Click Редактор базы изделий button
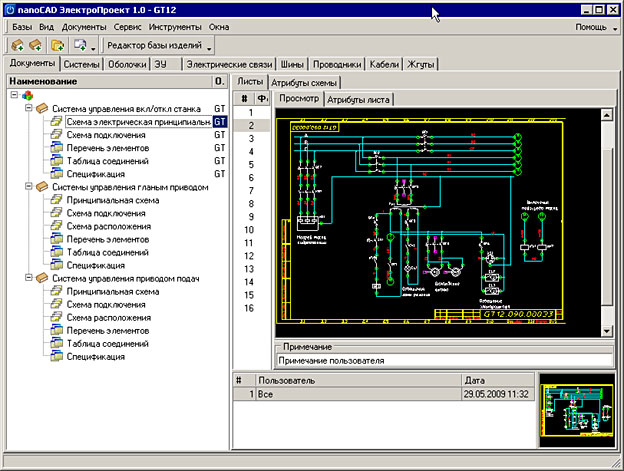The image size is (624, 471). pos(154,45)
